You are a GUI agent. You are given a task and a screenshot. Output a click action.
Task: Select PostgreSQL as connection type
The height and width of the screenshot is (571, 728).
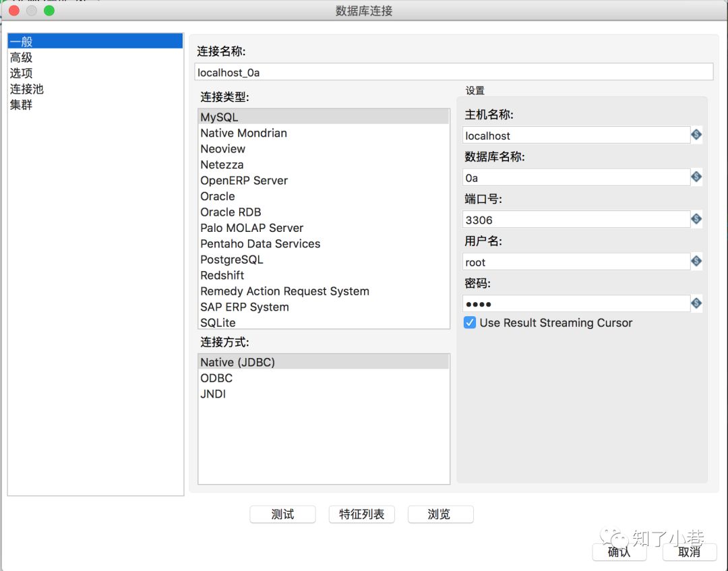point(231,259)
